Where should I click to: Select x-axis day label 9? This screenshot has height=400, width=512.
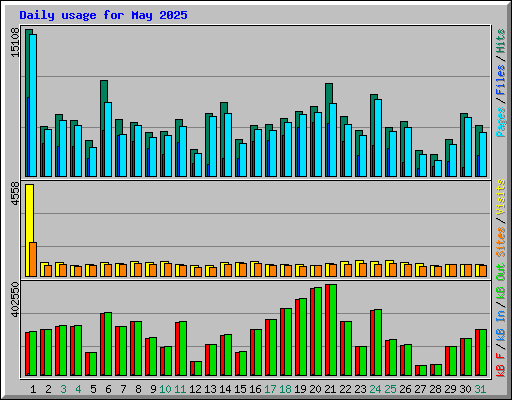(x=153, y=389)
